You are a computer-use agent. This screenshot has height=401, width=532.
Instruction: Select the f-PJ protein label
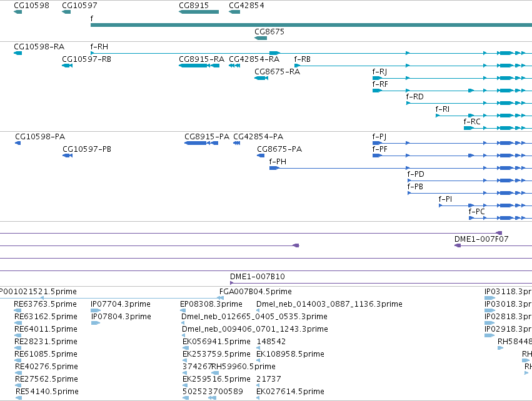click(x=379, y=137)
